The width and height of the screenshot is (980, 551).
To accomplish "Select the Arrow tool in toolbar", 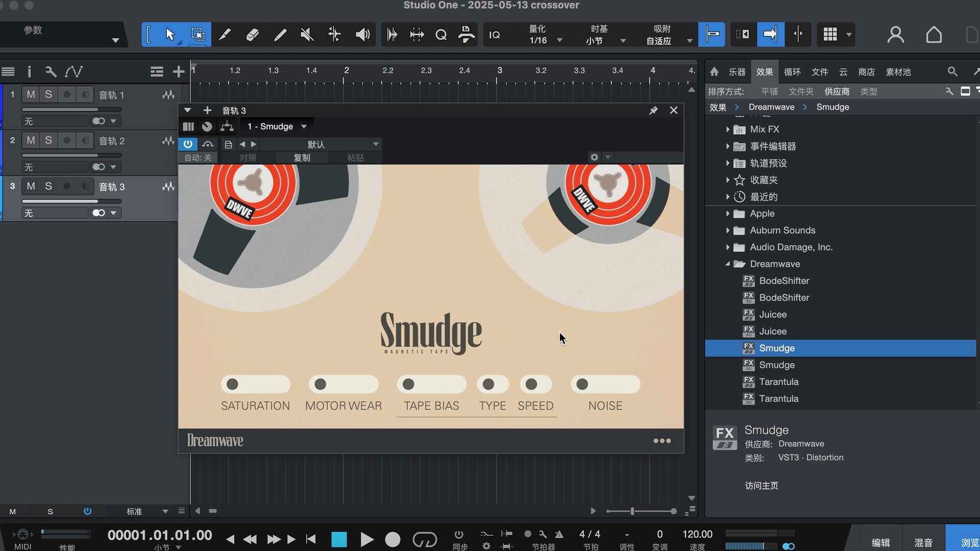I will [170, 35].
